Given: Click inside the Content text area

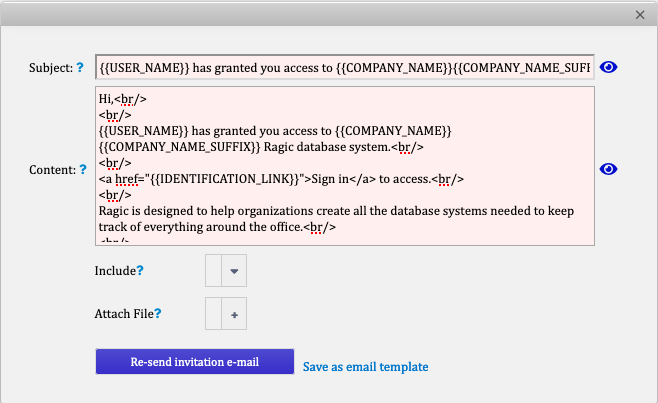Looking at the screenshot, I should tap(345, 166).
